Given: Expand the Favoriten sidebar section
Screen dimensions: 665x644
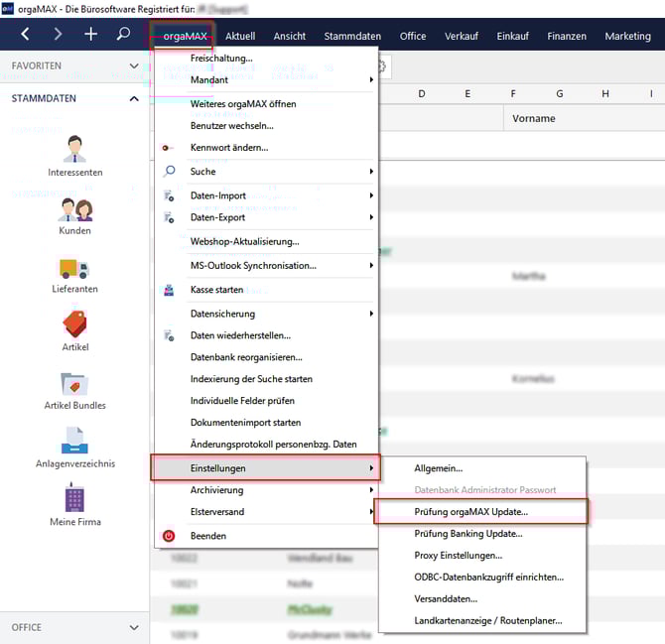Looking at the screenshot, I should (134, 65).
